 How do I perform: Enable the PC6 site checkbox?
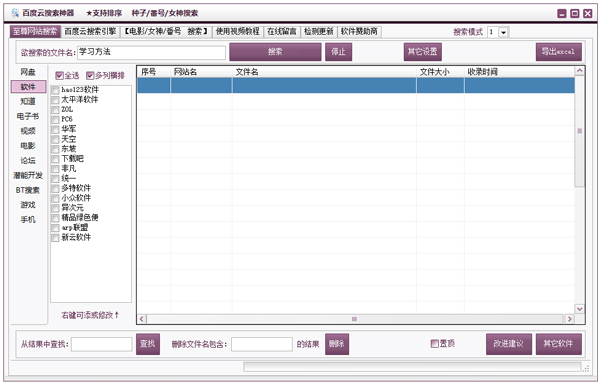[x=55, y=120]
